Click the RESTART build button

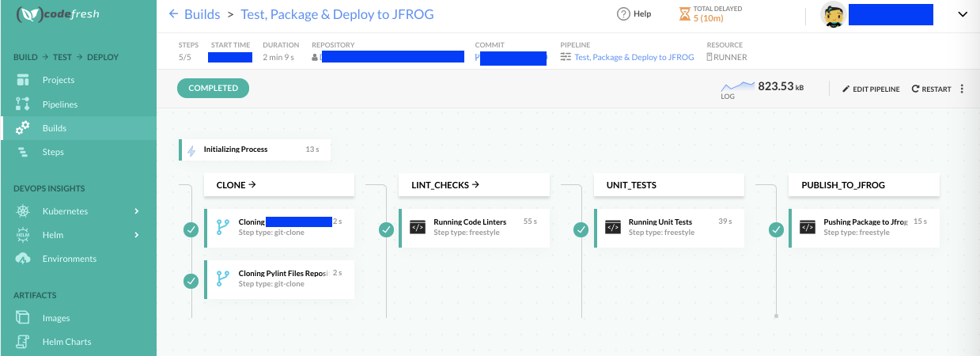[932, 89]
